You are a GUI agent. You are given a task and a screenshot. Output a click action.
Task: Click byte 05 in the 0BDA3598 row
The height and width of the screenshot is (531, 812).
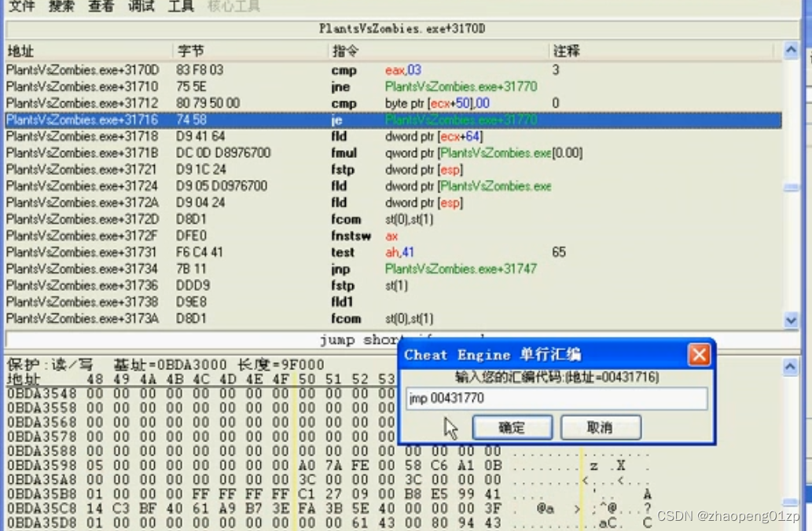[x=95, y=465]
